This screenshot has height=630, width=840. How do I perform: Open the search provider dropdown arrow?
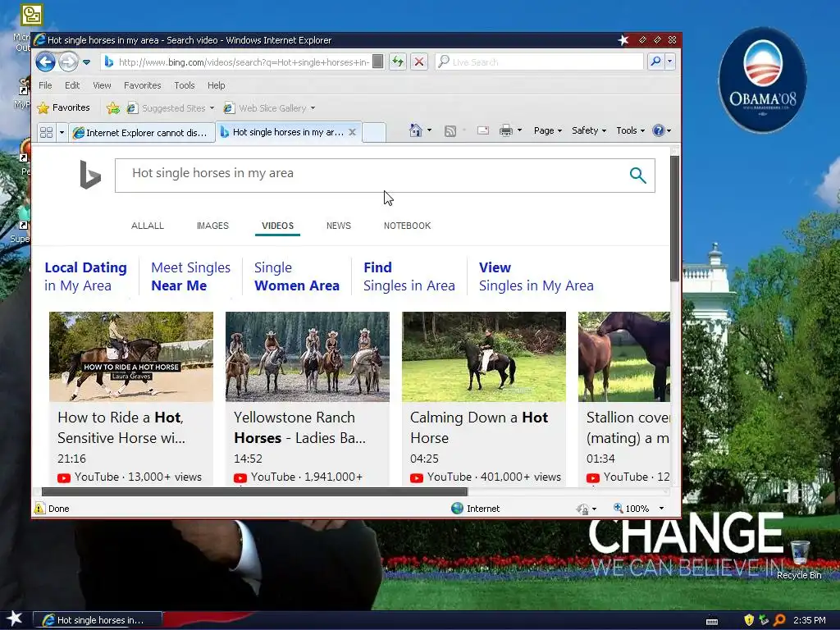[669, 62]
